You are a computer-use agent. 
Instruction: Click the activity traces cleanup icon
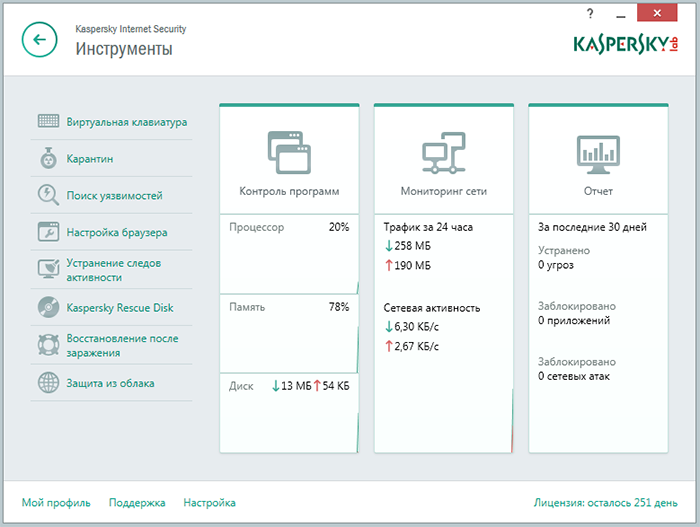[x=48, y=269]
